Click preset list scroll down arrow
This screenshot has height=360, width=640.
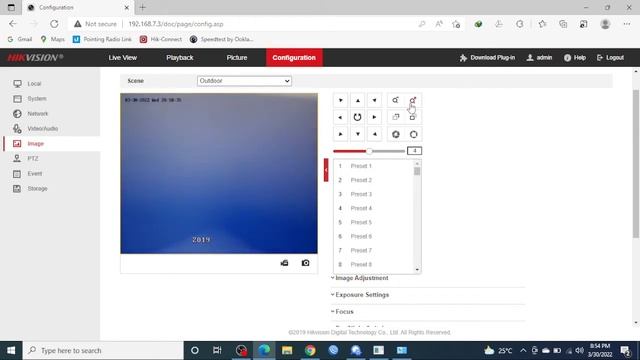click(x=417, y=269)
